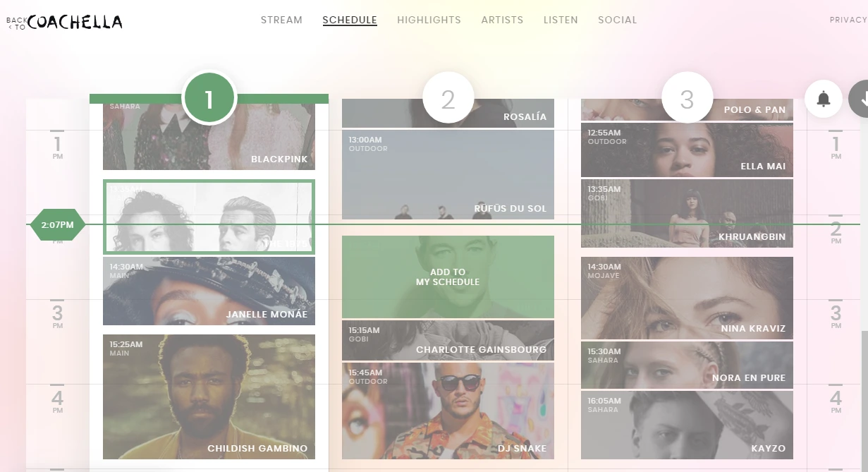This screenshot has height=472, width=868.
Task: Select the channel 3 circle
Action: 687,99
